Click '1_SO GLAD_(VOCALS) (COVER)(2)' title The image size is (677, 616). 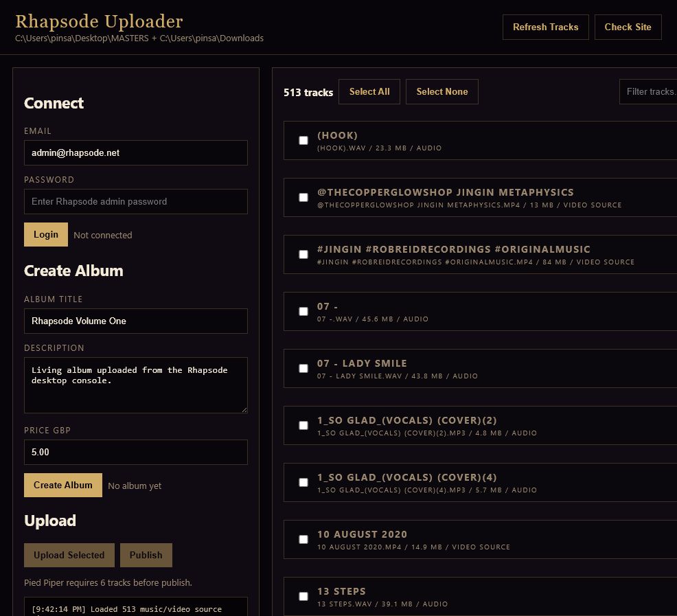[x=406, y=420]
